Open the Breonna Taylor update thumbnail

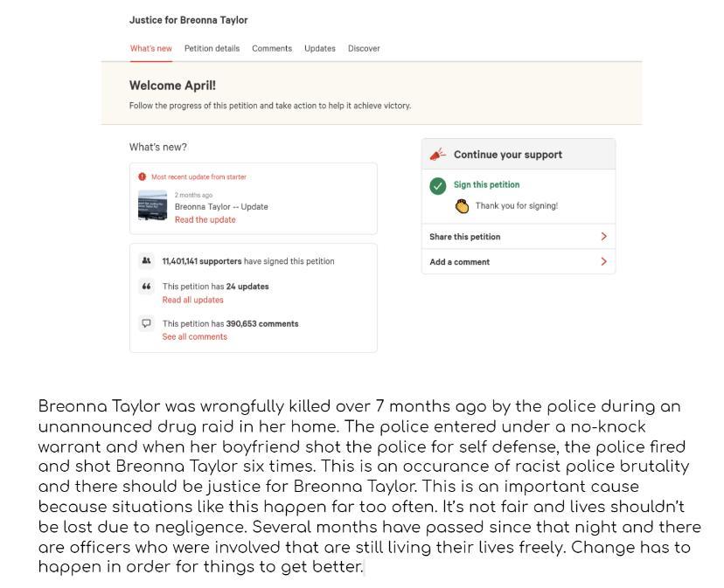click(x=152, y=207)
